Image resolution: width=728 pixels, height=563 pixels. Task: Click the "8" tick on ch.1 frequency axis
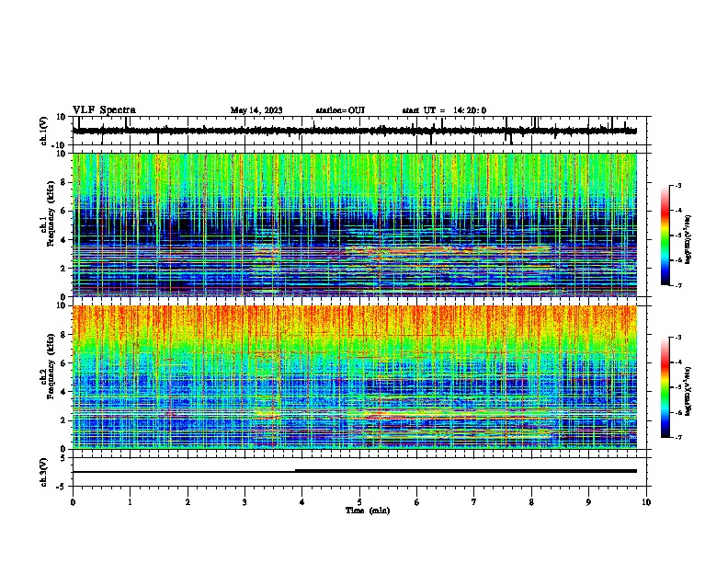point(64,182)
